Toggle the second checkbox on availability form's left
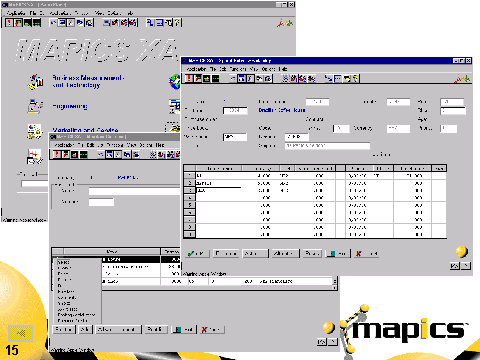Image resolution: width=480 pixels, height=360 pixels. (187, 118)
